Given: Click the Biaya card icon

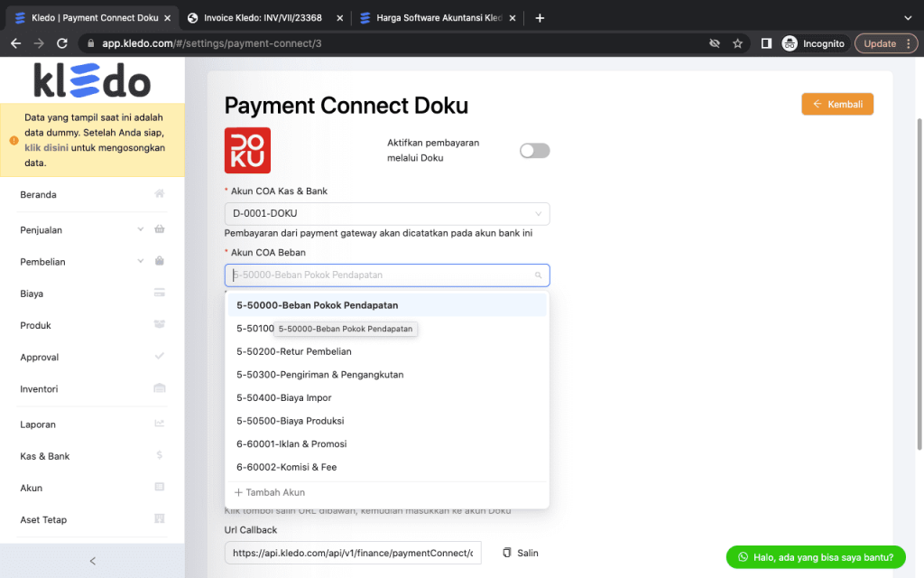Looking at the screenshot, I should point(159,294).
